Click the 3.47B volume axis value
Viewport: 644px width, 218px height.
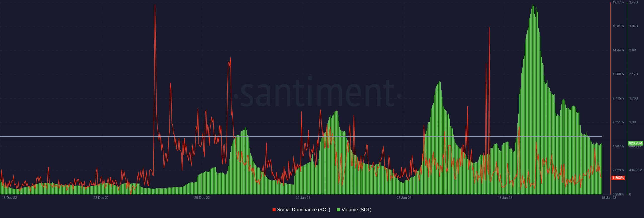point(633,2)
